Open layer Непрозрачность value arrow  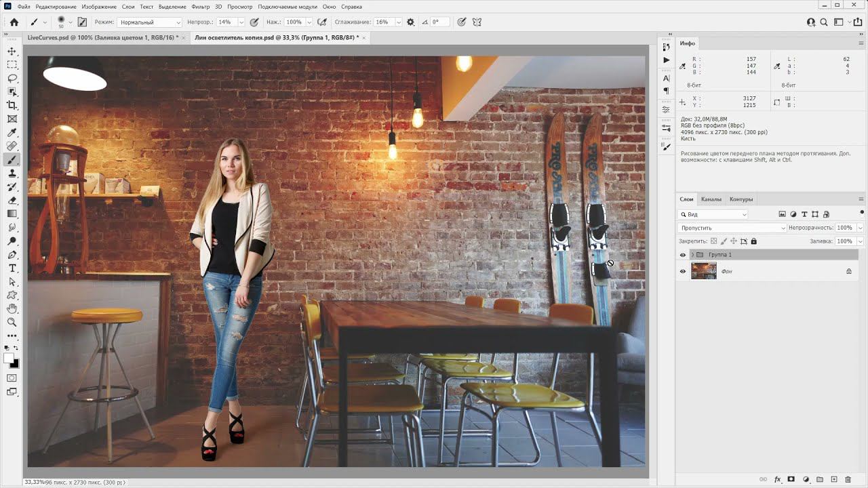pyautogui.click(x=861, y=228)
